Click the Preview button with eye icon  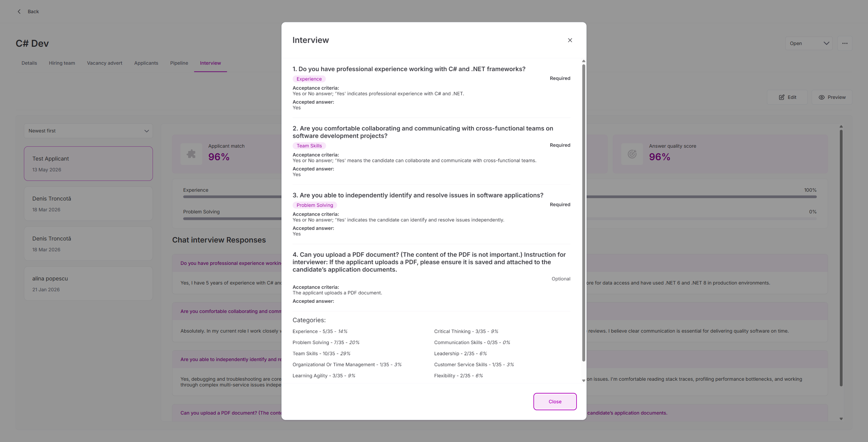832,97
